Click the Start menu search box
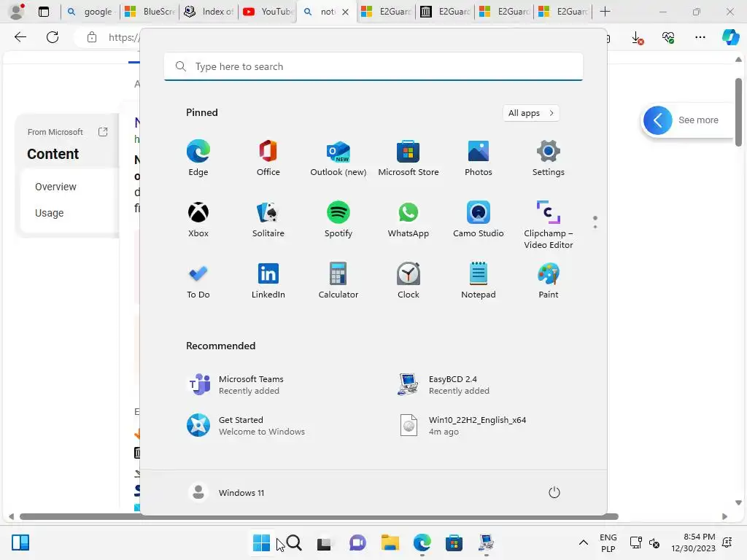This screenshot has height=560, width=747. (373, 66)
